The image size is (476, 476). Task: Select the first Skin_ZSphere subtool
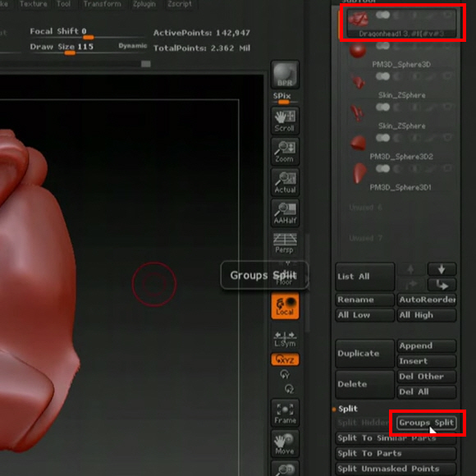401,85
